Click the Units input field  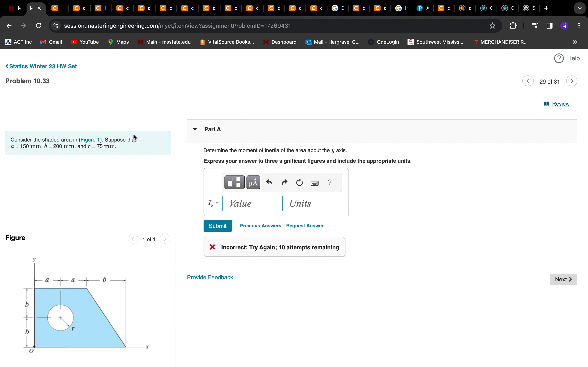click(x=312, y=203)
